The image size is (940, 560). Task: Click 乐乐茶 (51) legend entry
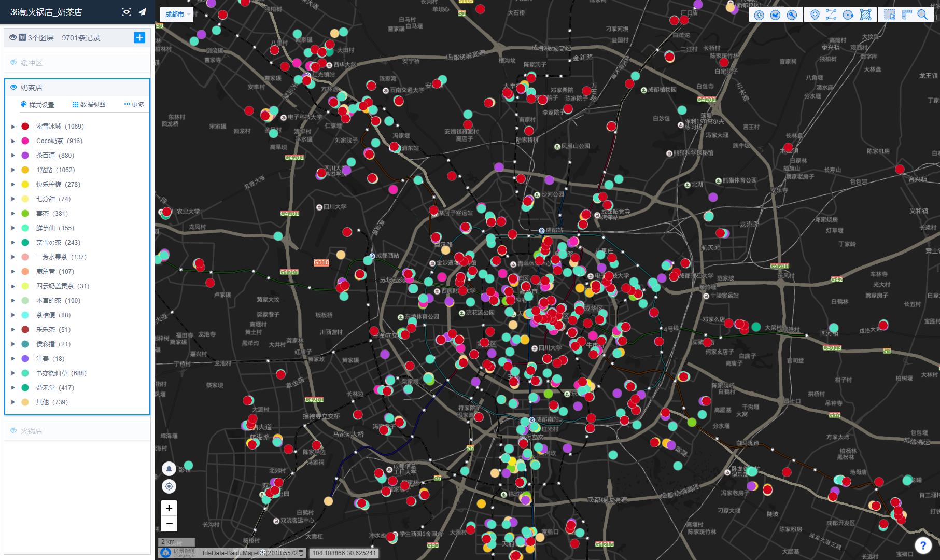coord(53,330)
